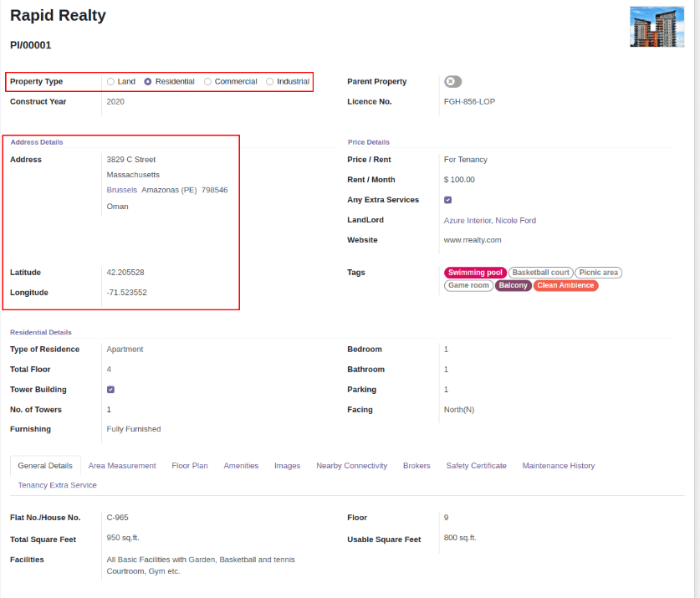This screenshot has height=598, width=700.
Task: Click the Swimming pool tag
Action: click(475, 273)
